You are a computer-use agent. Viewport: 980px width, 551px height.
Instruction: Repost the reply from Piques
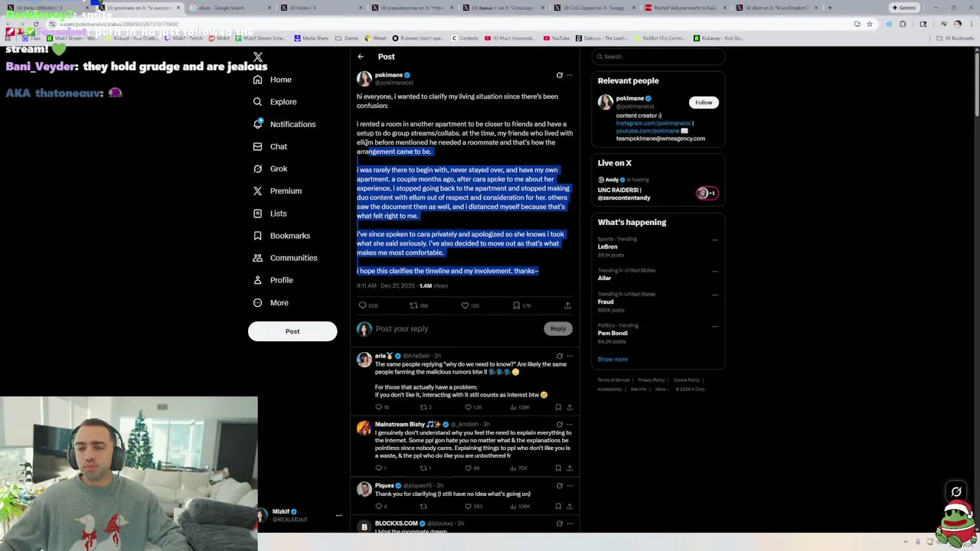pyautogui.click(x=423, y=507)
